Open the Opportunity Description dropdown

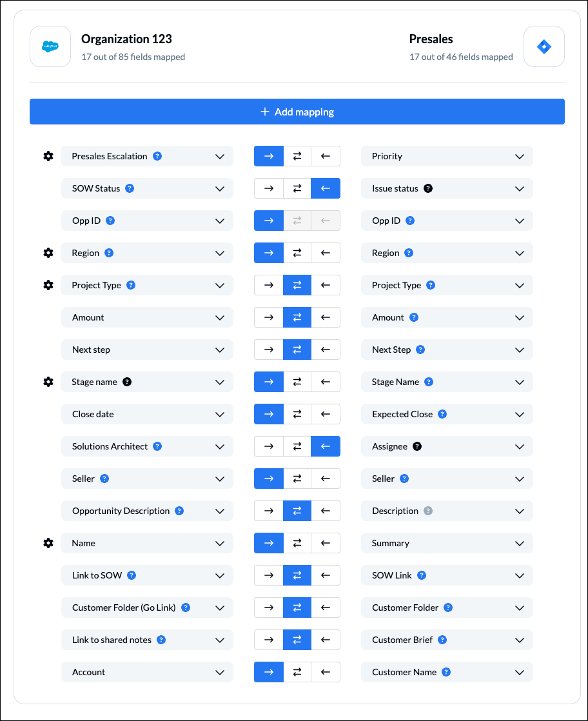pyautogui.click(x=220, y=511)
